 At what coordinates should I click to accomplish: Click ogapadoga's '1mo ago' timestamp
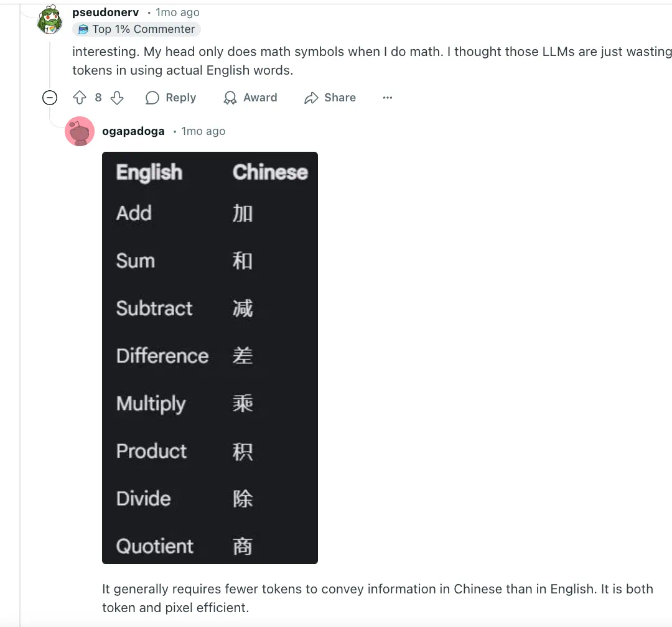click(x=203, y=131)
